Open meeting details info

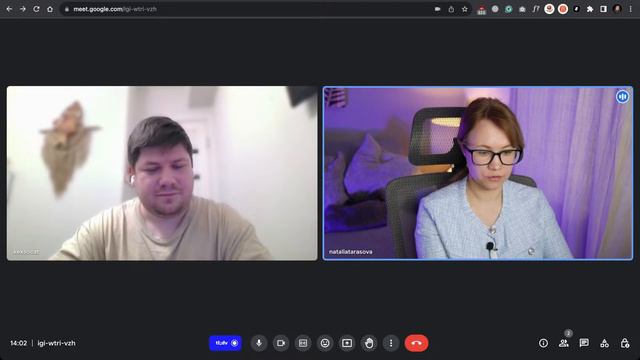[543, 343]
